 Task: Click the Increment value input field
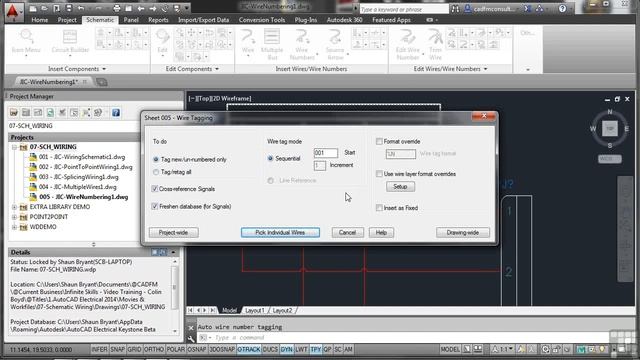coord(320,165)
